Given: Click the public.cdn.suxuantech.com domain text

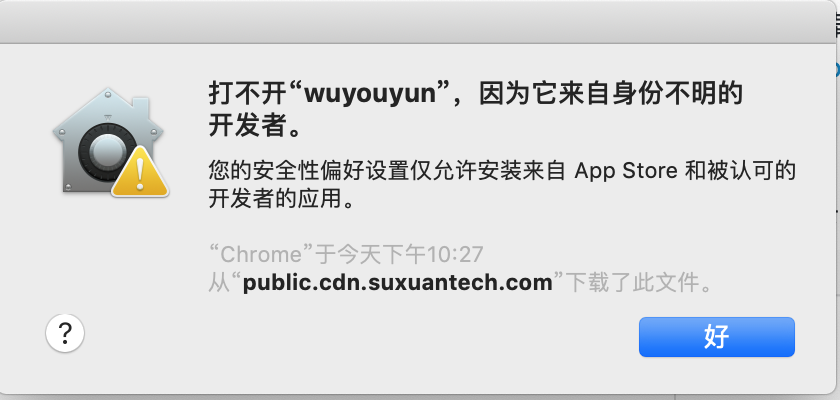Looking at the screenshot, I should tap(398, 283).
